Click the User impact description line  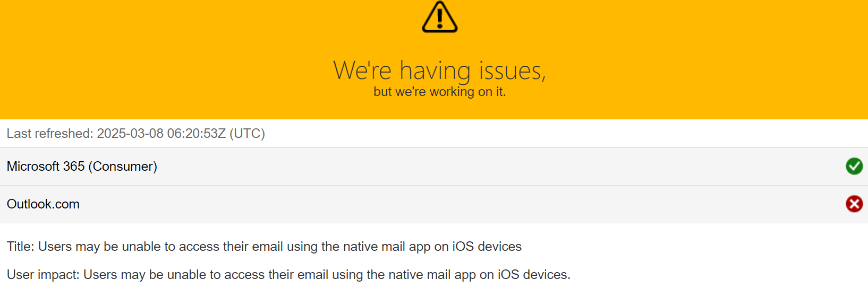coord(288,275)
